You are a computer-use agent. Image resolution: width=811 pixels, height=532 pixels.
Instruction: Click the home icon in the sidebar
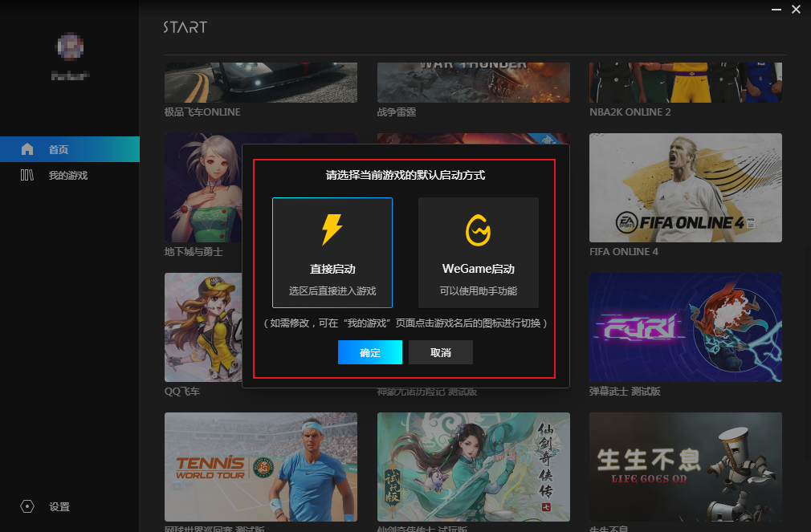(x=27, y=149)
